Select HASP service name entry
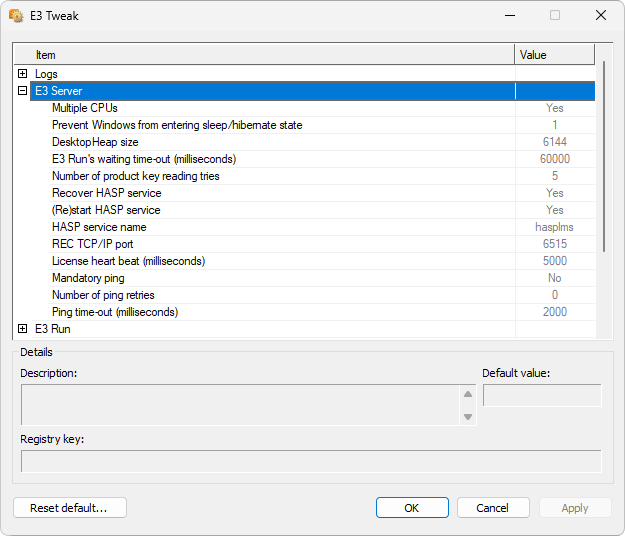625x536 pixels. pos(99,227)
